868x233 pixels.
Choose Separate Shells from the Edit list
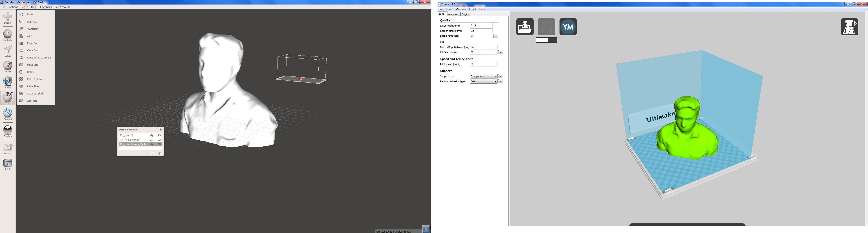point(36,94)
